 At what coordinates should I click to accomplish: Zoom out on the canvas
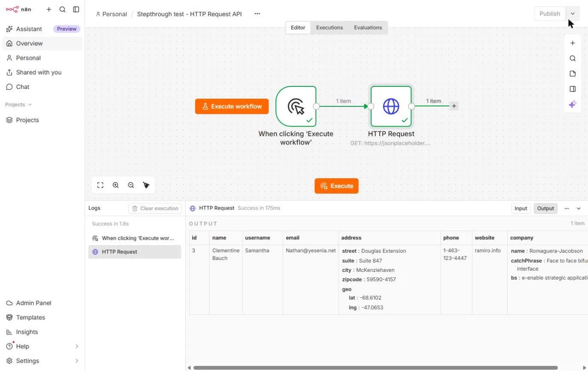tap(131, 185)
